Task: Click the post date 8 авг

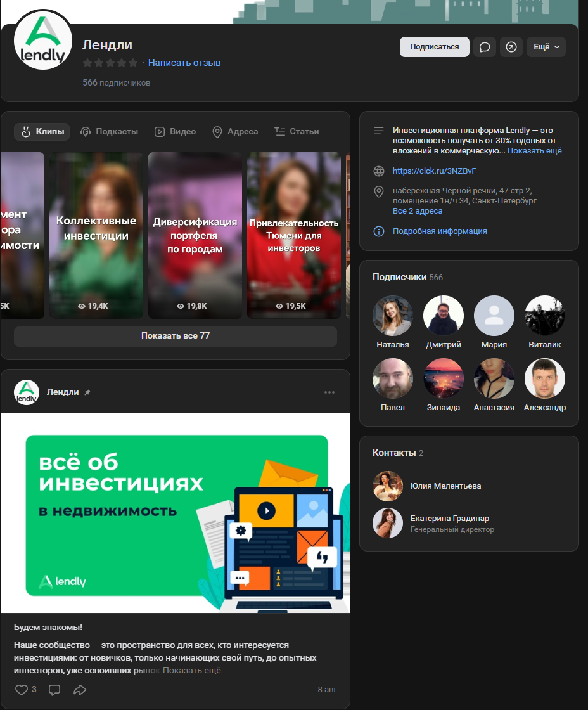Action: (327, 690)
